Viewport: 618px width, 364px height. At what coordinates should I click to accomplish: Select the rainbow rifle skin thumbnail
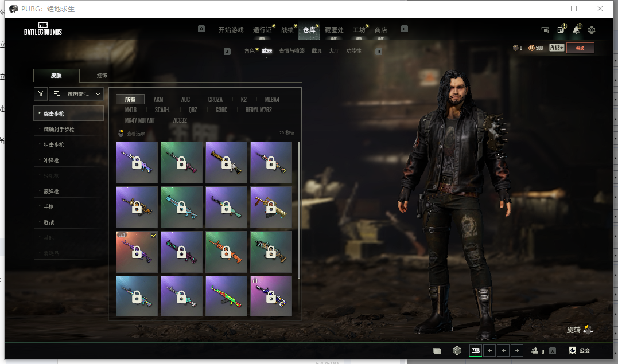226,296
